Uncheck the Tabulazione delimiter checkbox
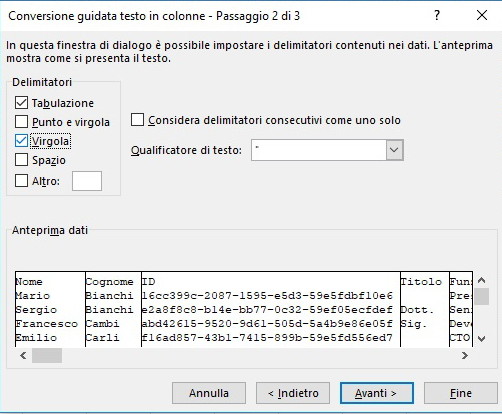The height and width of the screenshot is (414, 502). pyautogui.click(x=21, y=103)
